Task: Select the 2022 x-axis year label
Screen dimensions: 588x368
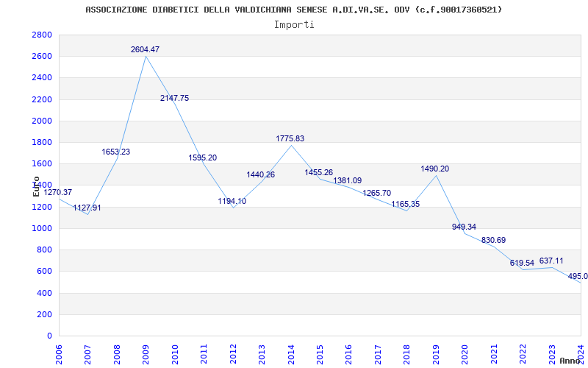Action: 523,354
